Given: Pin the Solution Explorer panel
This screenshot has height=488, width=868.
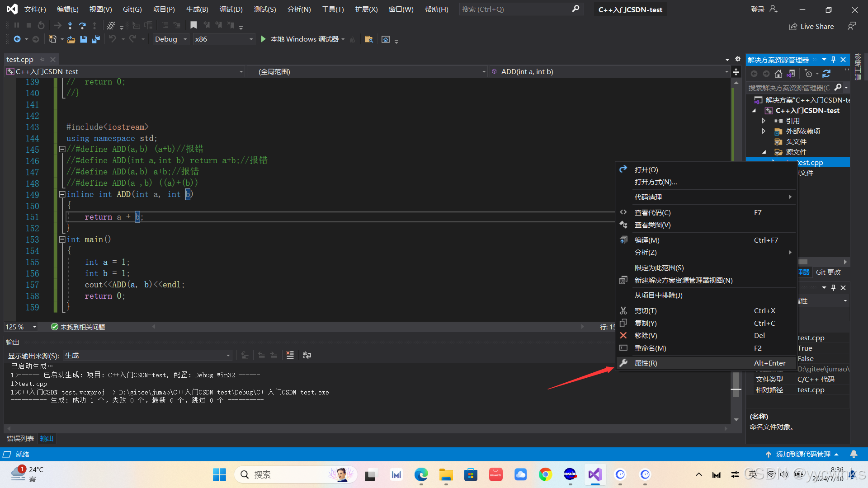Looking at the screenshot, I should pos(833,59).
